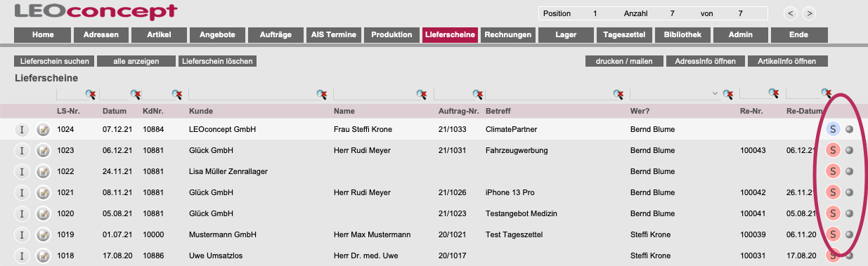This screenshot has width=868, height=266.
Task: Switch to the Admin tab
Action: point(741,34)
